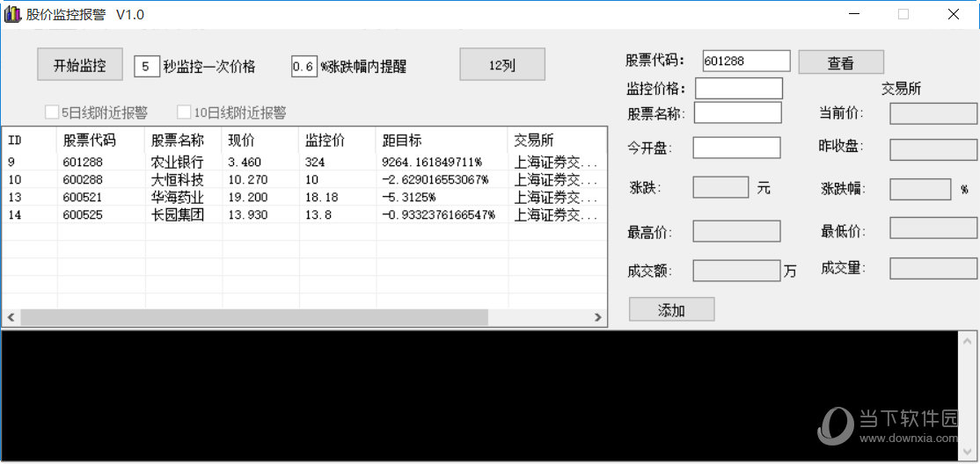Sort by 股票名称 column header

[x=184, y=140]
